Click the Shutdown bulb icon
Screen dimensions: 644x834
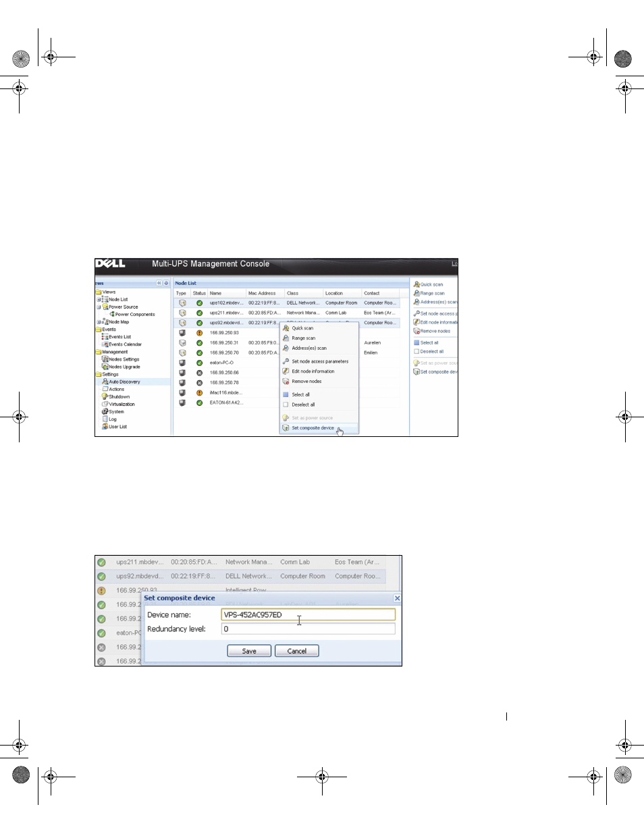[x=105, y=396]
